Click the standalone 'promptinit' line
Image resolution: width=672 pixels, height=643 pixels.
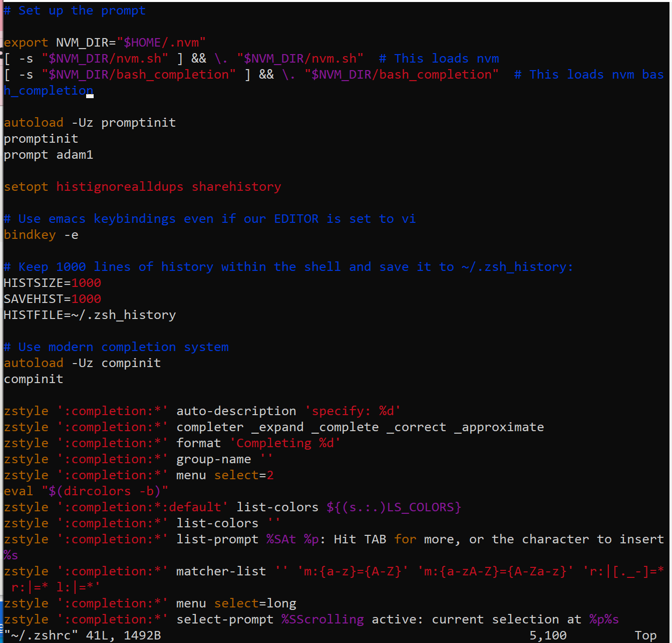pyautogui.click(x=41, y=139)
